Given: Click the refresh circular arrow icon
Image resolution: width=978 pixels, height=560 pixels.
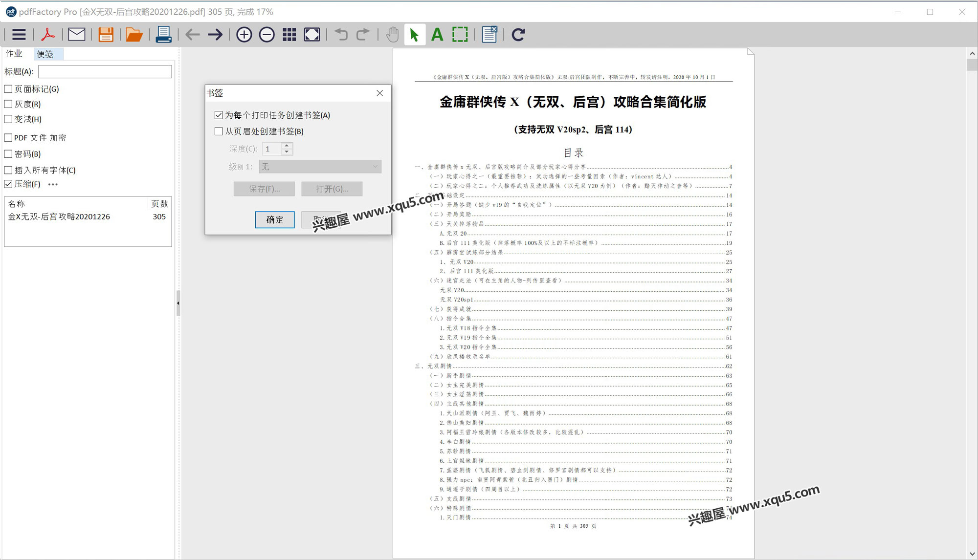Looking at the screenshot, I should click(x=518, y=34).
